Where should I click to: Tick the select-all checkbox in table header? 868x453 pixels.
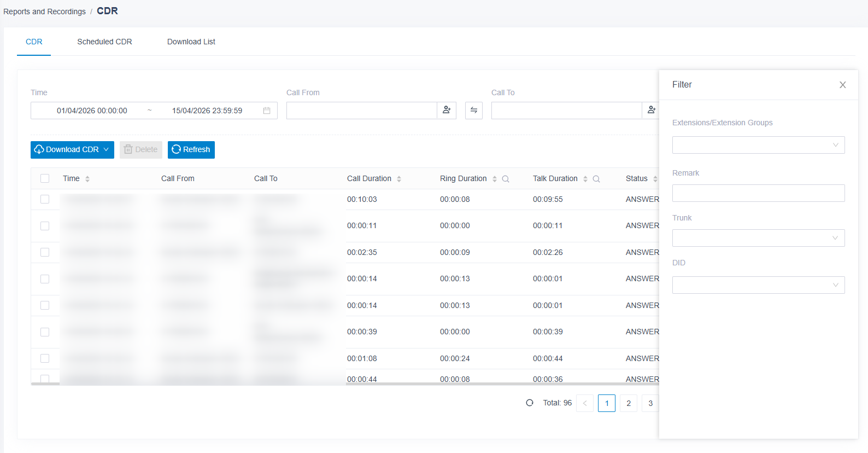45,178
